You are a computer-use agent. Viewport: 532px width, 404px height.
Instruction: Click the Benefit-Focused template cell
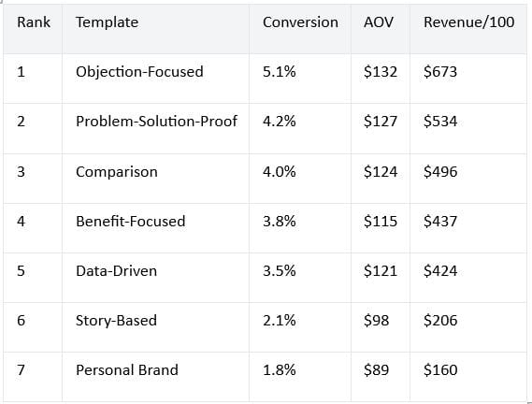131,222
